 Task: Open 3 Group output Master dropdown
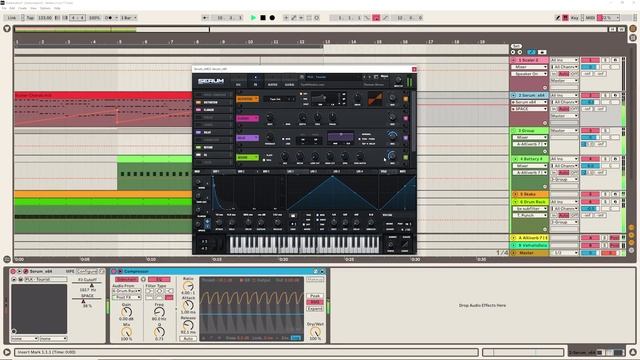[x=564, y=131]
